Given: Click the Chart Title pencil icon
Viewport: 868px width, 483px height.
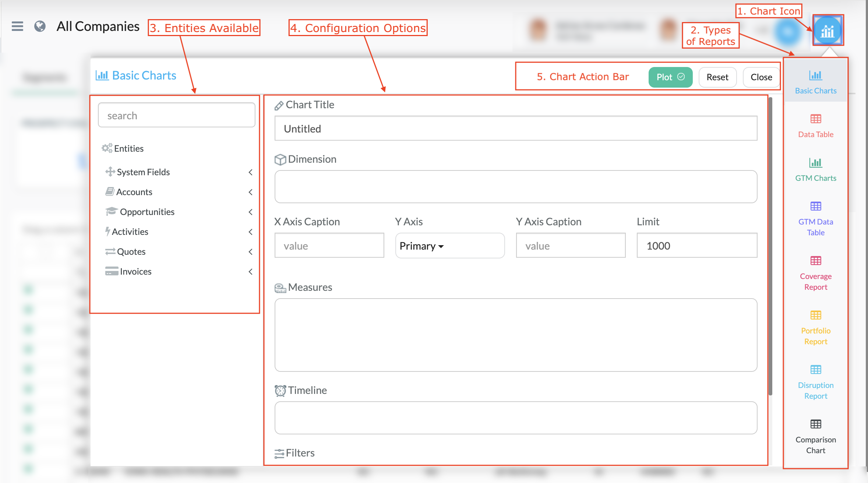Looking at the screenshot, I should (279, 105).
